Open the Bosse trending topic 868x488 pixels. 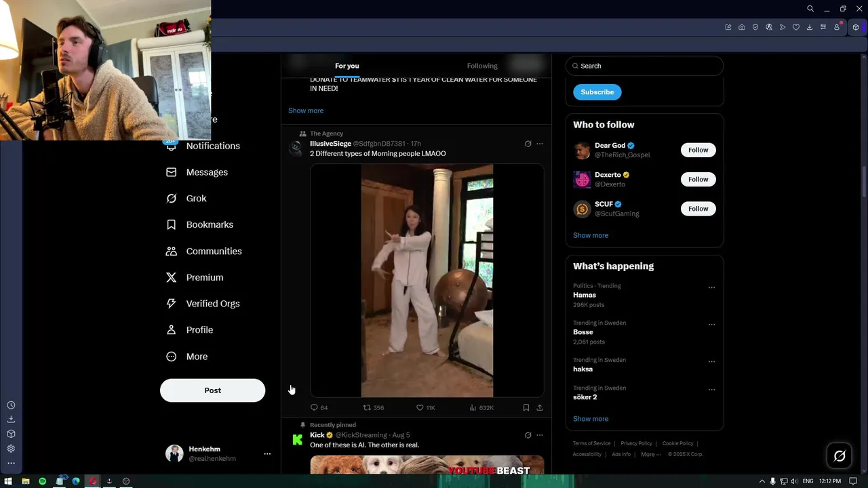click(x=583, y=332)
